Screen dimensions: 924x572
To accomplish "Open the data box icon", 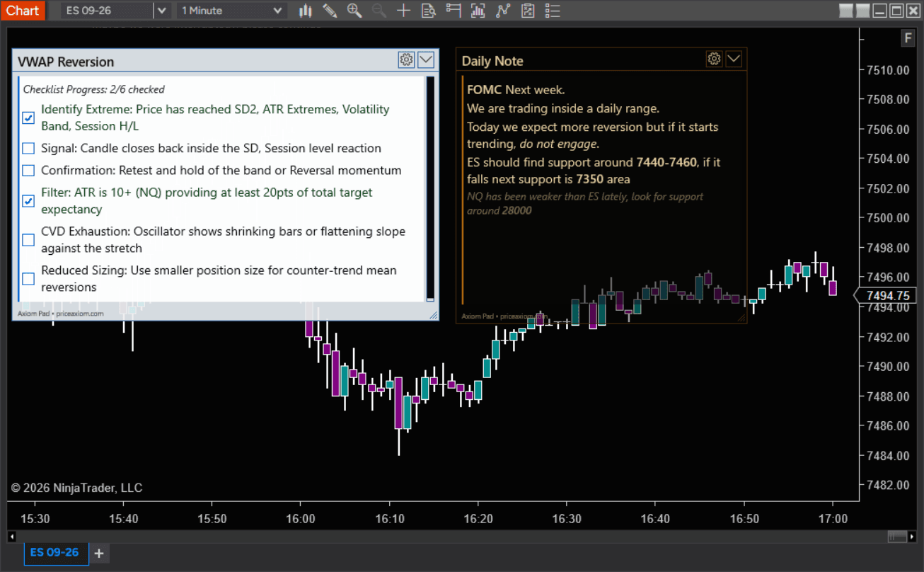I will 429,11.
